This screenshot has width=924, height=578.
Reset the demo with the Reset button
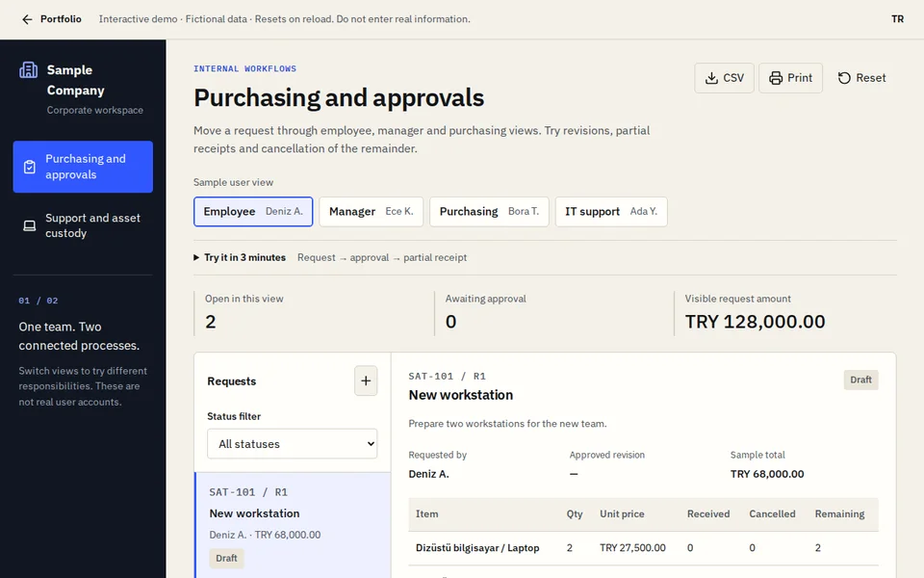[861, 78]
